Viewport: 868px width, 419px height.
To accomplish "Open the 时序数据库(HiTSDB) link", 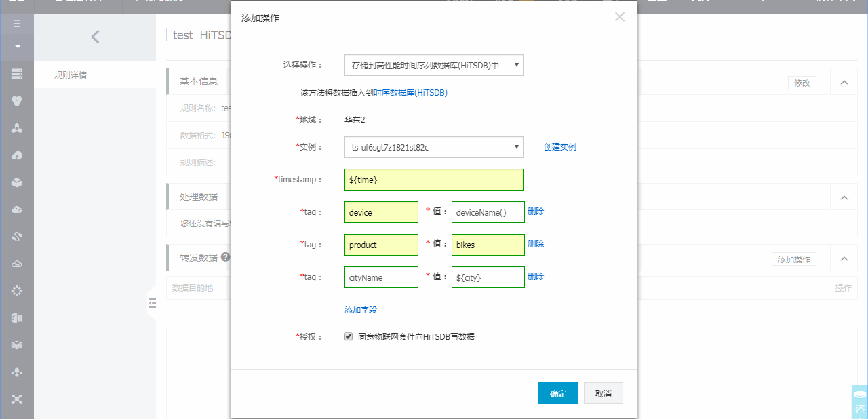I will 410,93.
